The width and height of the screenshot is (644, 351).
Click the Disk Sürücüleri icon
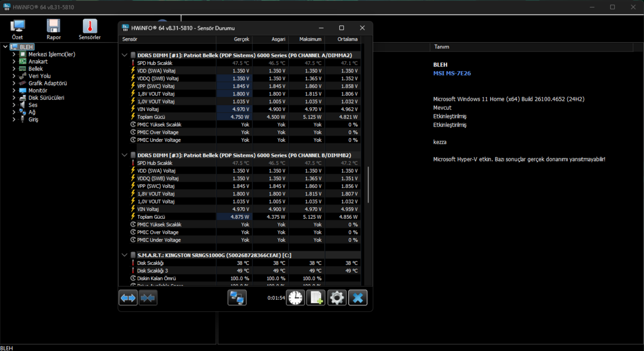pyautogui.click(x=23, y=98)
